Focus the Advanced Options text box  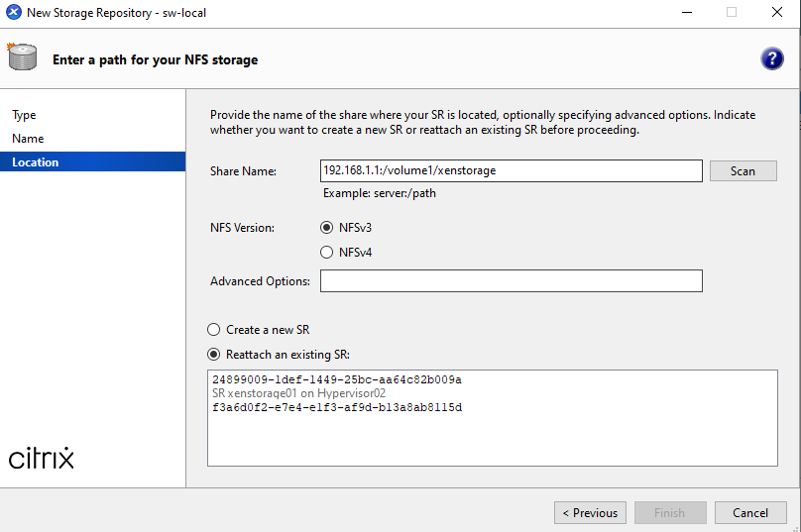point(511,281)
